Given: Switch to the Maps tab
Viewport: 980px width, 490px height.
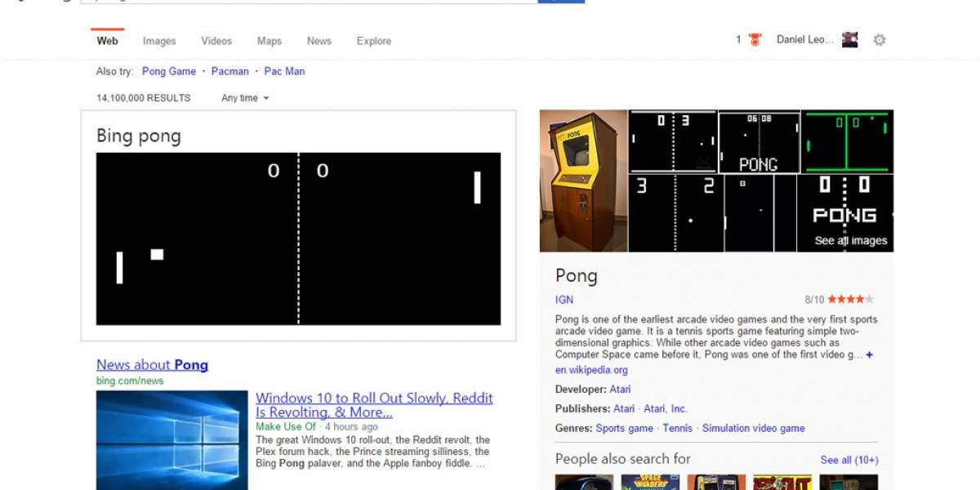Looking at the screenshot, I should click(269, 41).
